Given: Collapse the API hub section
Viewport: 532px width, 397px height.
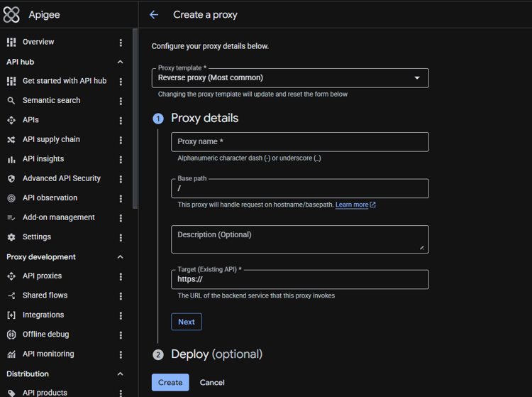Looking at the screenshot, I should coord(120,62).
